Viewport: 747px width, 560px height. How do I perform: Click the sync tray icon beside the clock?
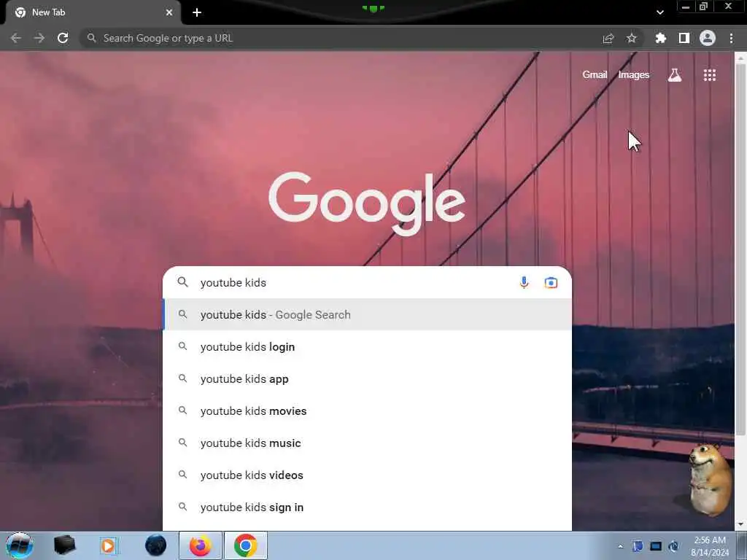[673, 546]
